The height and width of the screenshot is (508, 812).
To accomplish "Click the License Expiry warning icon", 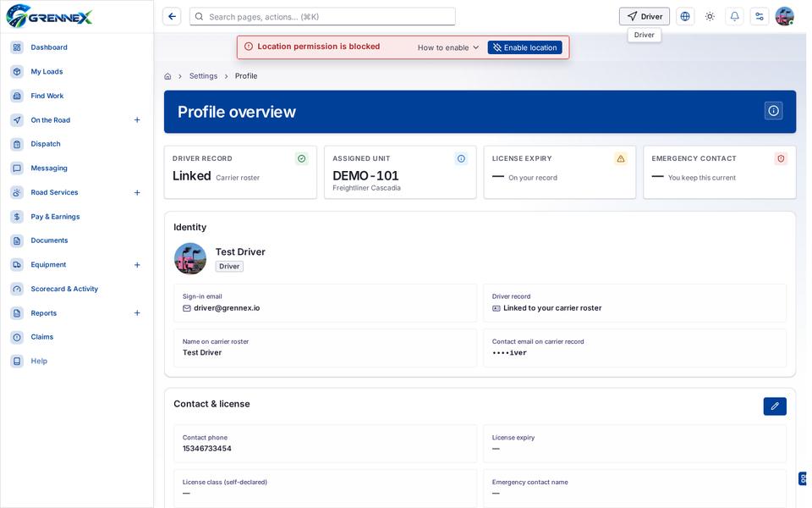I will pos(620,158).
